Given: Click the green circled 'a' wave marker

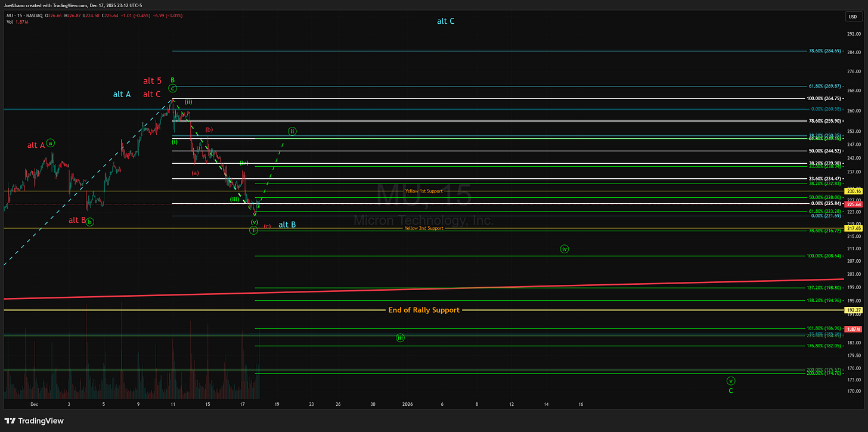Looking at the screenshot, I should 51,143.
